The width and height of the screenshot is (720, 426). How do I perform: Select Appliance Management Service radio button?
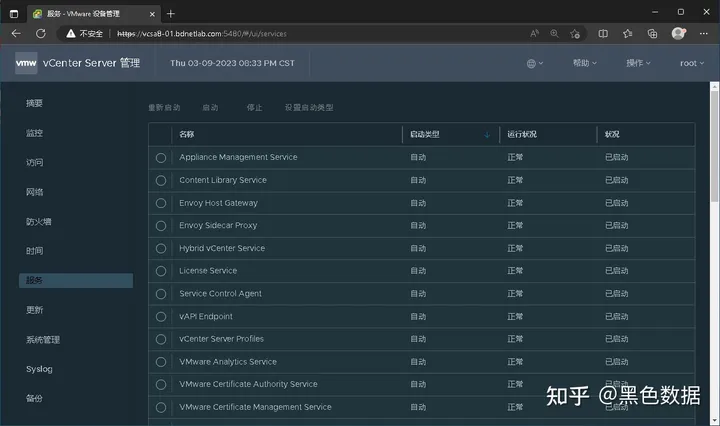161,158
